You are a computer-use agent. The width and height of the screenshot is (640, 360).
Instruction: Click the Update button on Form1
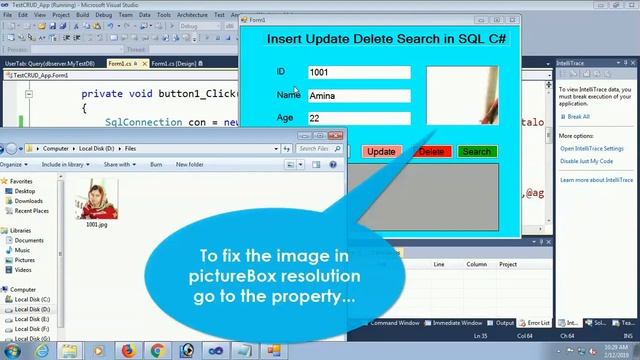pos(381,152)
